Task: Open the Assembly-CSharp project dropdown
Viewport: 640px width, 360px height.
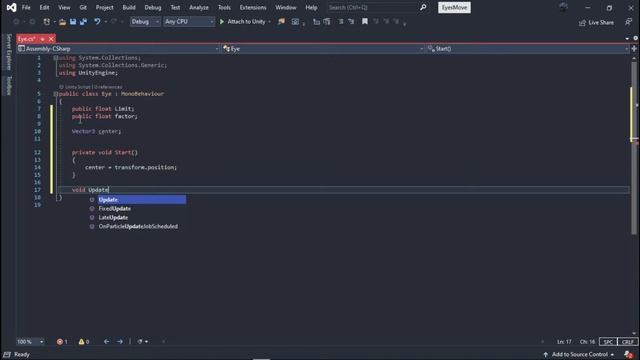Action: [118, 49]
